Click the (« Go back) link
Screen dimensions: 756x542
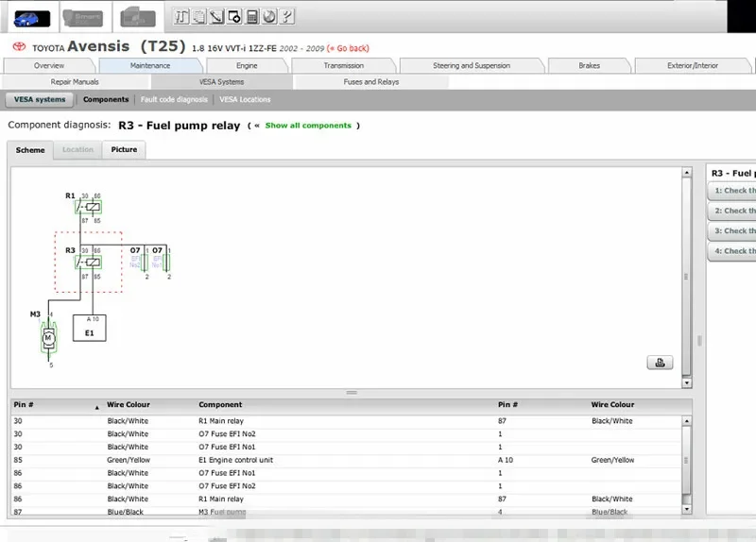(x=348, y=48)
